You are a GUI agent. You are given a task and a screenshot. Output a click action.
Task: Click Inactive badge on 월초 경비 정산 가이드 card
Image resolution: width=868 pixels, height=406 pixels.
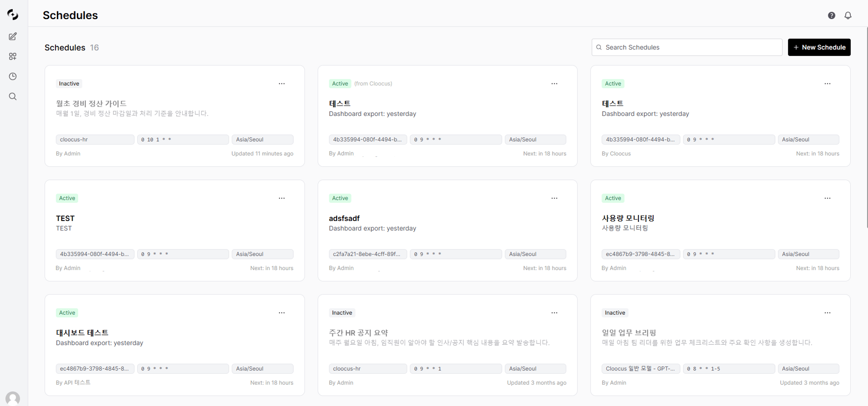pos(69,83)
